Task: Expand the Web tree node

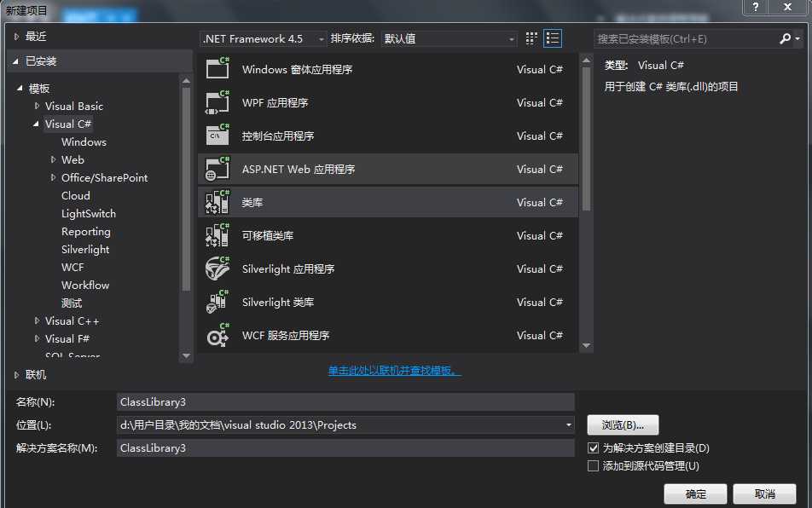Action: [x=53, y=160]
